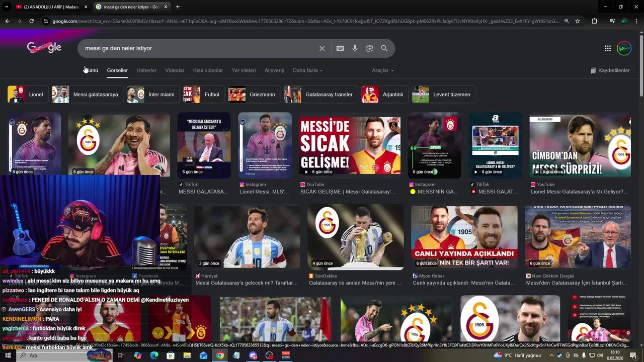The height and width of the screenshot is (362, 644).
Task: Filter by the Futbol chip
Action: (x=204, y=95)
